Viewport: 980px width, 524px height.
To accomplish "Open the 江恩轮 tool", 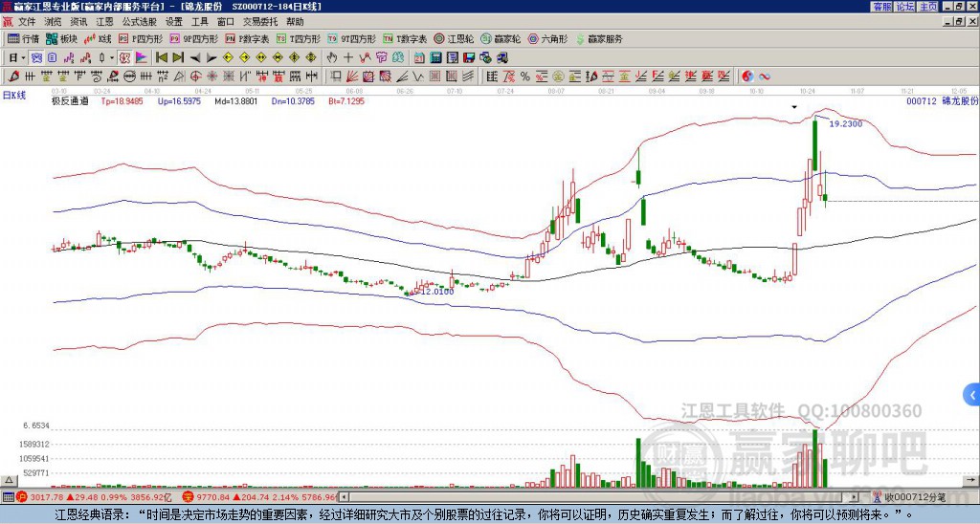I will 454,38.
